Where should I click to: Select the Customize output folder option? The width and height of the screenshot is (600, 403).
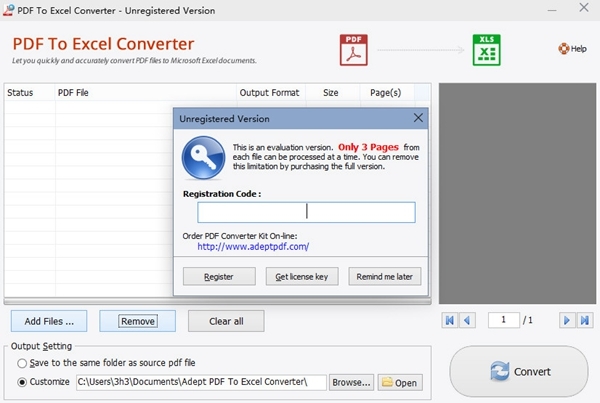coord(22,382)
